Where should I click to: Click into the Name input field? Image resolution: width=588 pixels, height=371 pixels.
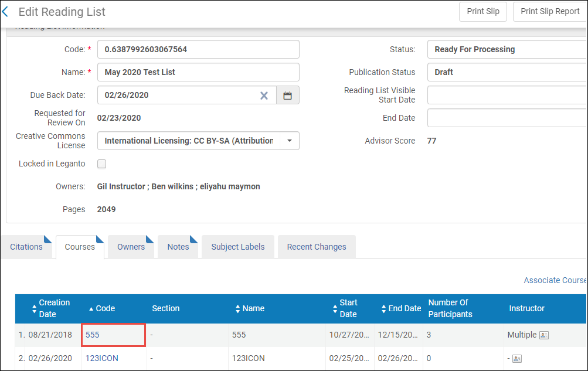[x=198, y=72]
